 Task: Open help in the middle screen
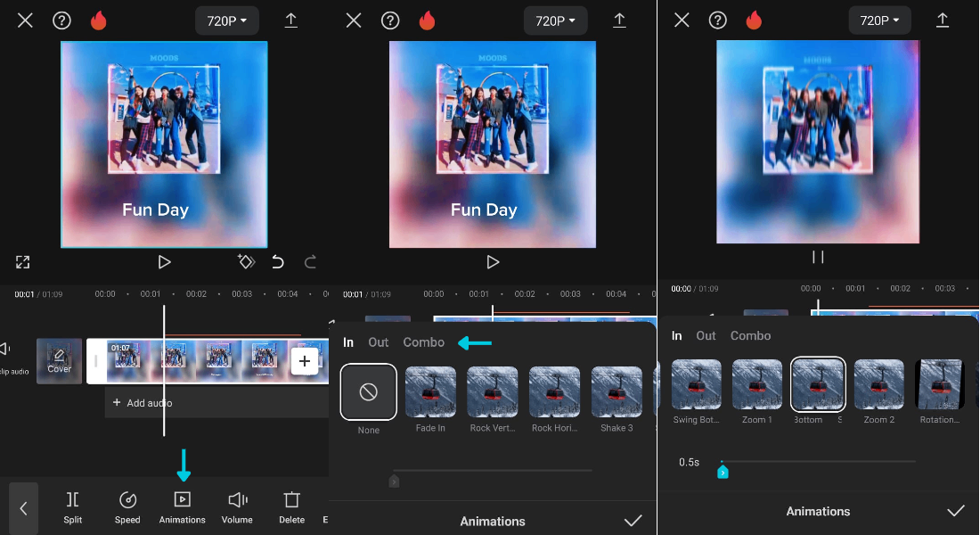[390, 21]
